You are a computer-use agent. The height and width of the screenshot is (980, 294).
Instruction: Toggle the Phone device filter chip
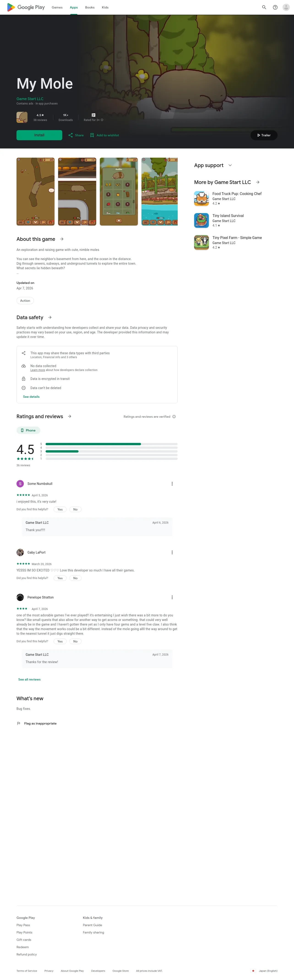tap(28, 430)
